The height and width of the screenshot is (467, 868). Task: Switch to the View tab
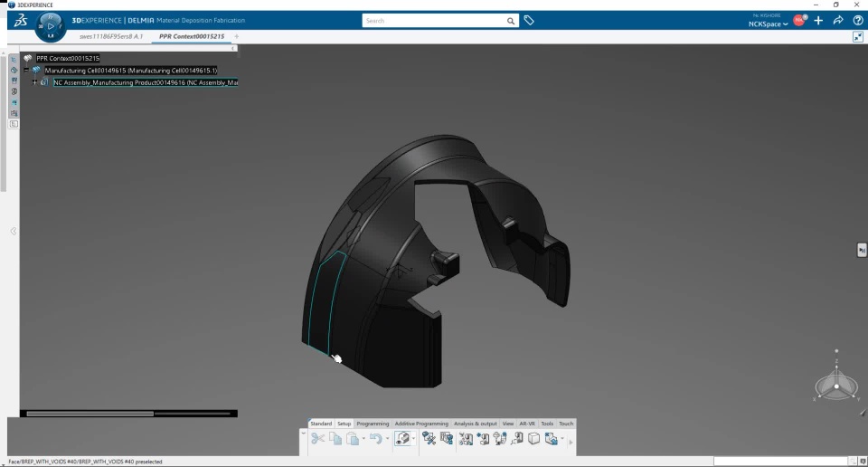pos(507,424)
